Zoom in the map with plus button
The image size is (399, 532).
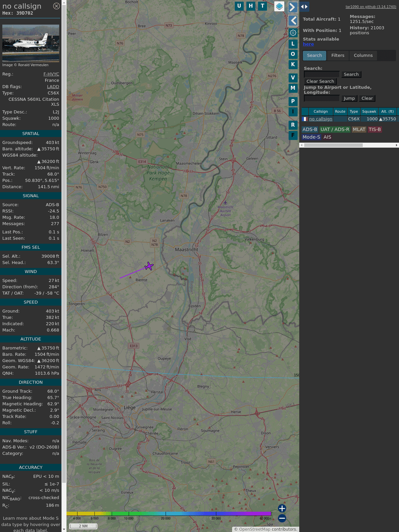[282, 508]
